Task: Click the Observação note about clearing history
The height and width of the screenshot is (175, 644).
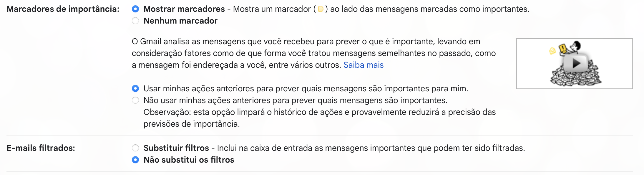Action: [319, 118]
